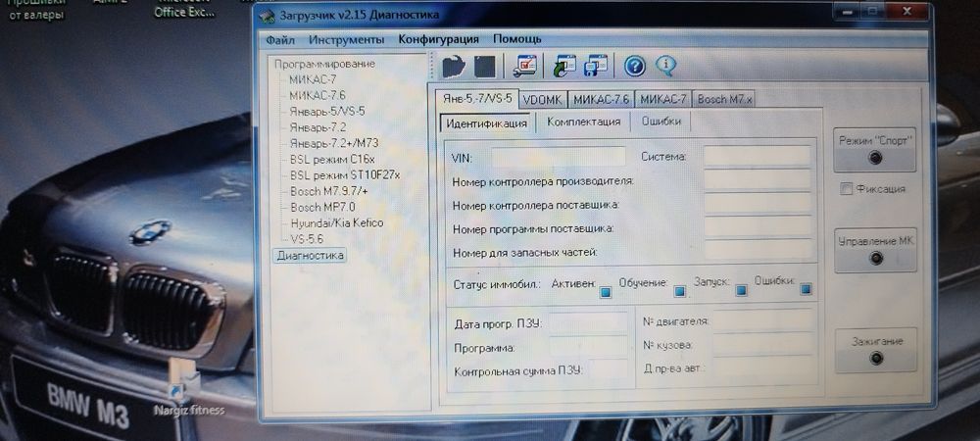Open the info bubble toolbar icon
Viewport: 980px width, 441px height.
pyautogui.click(x=666, y=65)
